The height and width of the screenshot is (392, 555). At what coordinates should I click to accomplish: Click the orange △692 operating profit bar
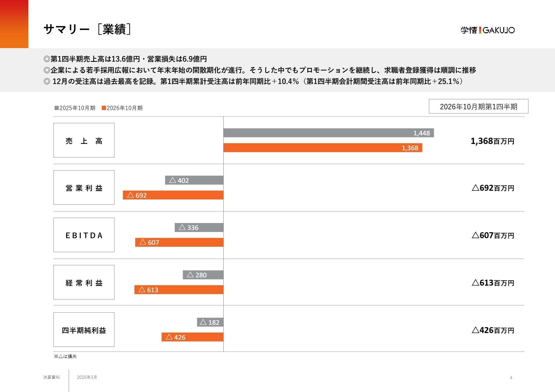pos(173,195)
